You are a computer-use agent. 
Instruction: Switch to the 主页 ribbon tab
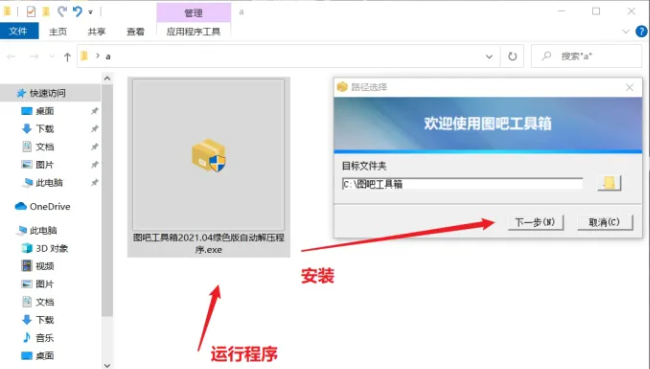click(x=58, y=32)
